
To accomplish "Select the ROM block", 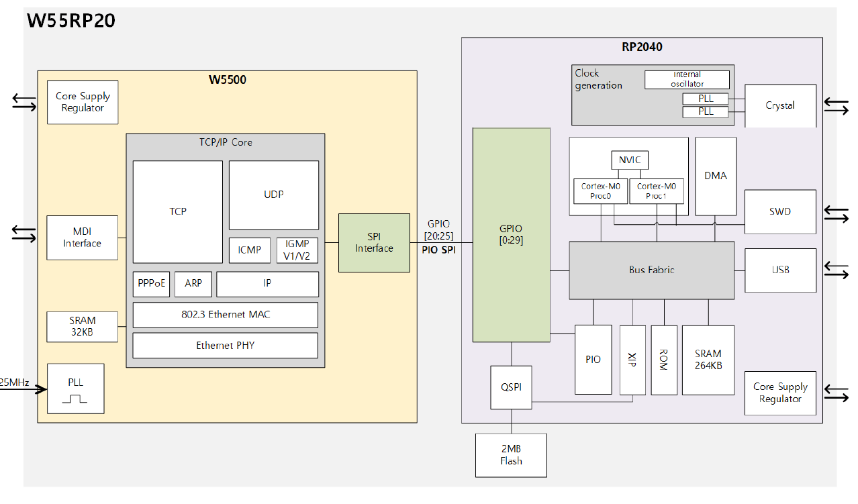I will coord(664,360).
